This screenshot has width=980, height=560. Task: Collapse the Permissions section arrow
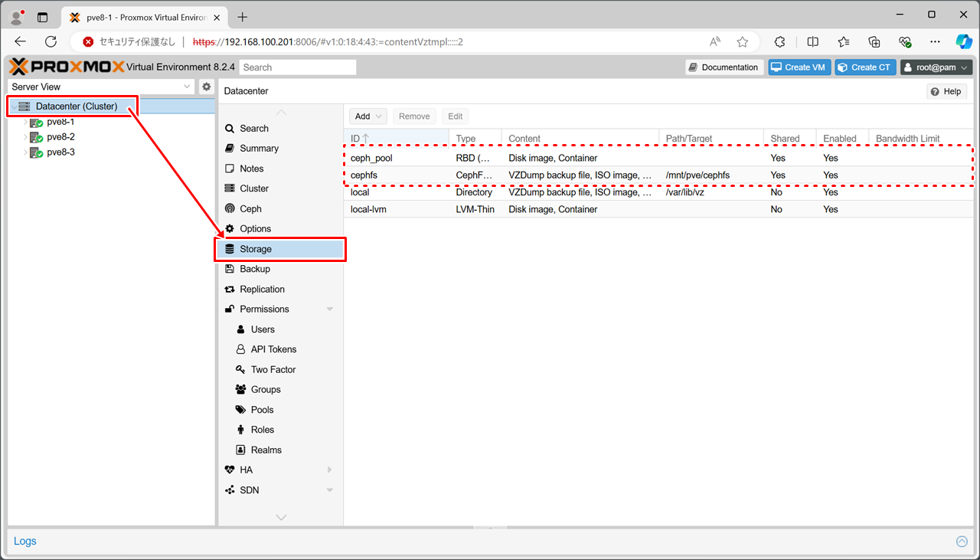[330, 309]
